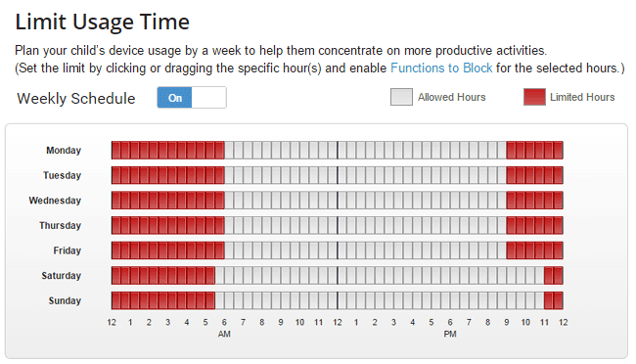Select Saturday's first gray cell after 5 AM
The width and height of the screenshot is (636, 364).
tap(220, 276)
